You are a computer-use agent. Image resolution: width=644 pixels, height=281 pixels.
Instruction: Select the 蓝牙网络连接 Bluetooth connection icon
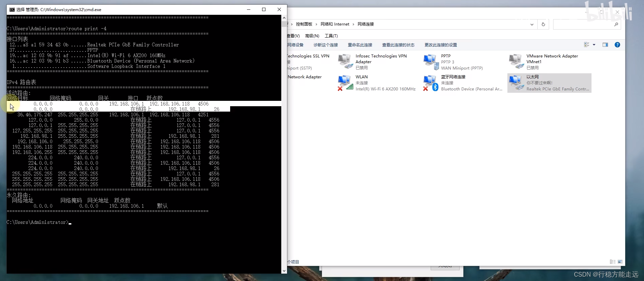[431, 83]
